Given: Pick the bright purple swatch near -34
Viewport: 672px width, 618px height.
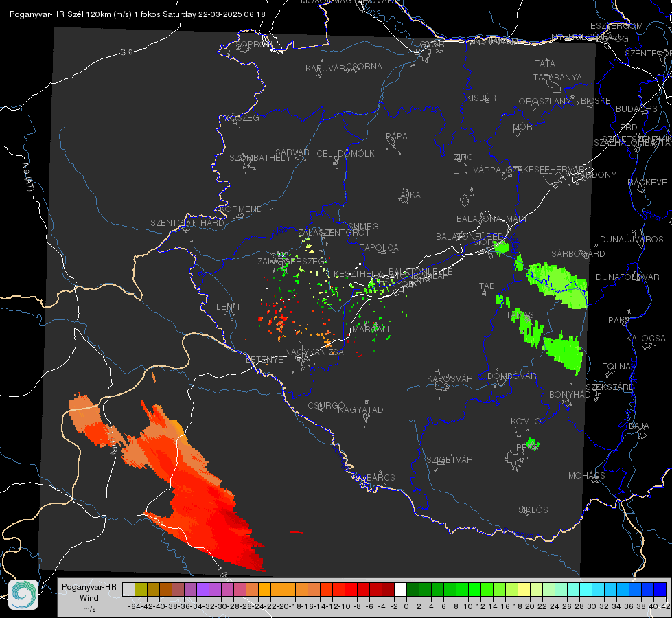Looking at the screenshot, I should pos(202,589).
